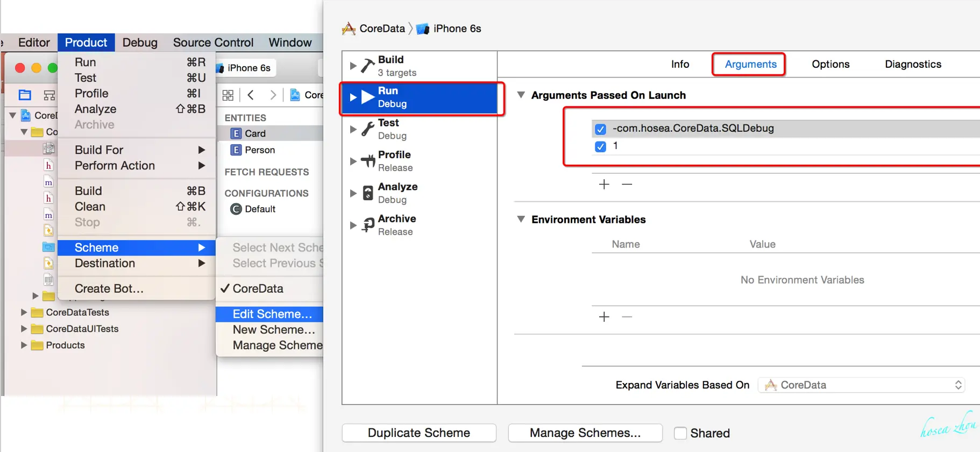Click the CoreDataUITests folder icon

pyautogui.click(x=37, y=329)
